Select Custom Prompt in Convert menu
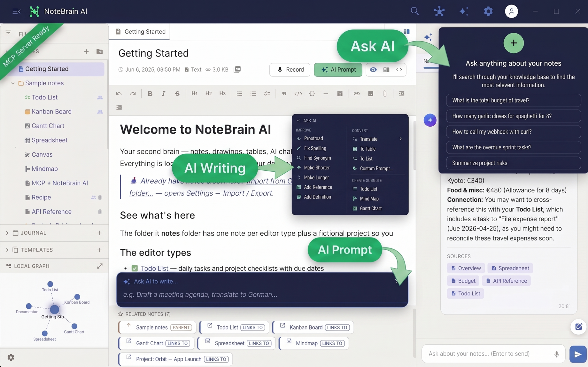The image size is (588, 367). [376, 168]
